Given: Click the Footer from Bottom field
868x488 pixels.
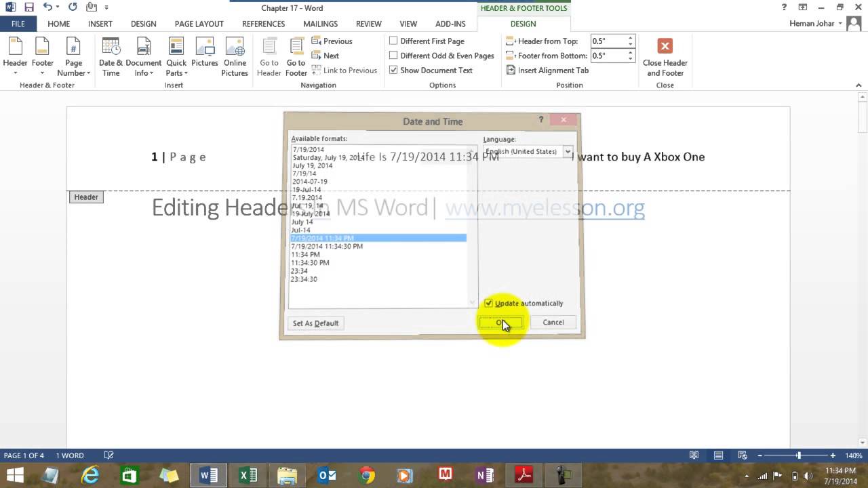Looking at the screenshot, I should point(608,56).
